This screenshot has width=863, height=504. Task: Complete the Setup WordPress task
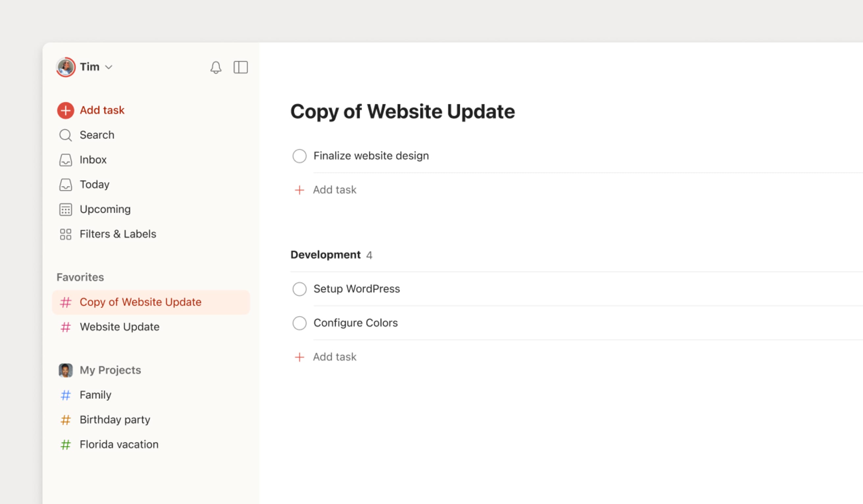(299, 289)
